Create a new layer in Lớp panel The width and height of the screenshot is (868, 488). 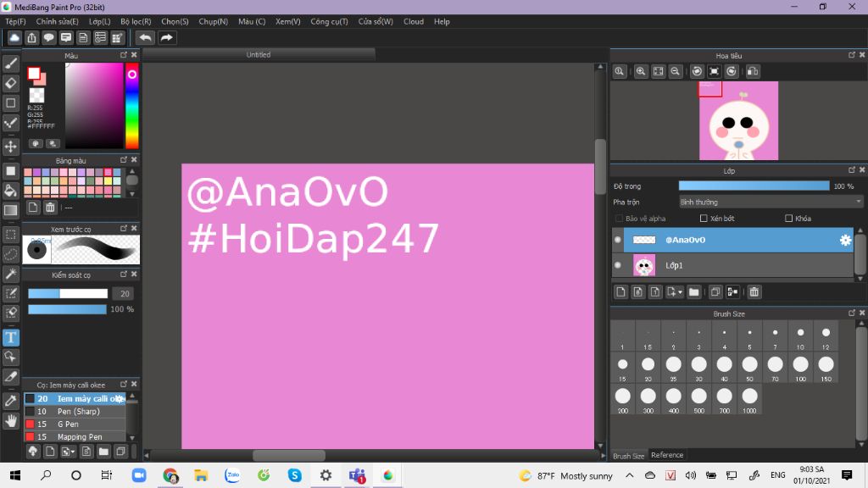point(620,291)
